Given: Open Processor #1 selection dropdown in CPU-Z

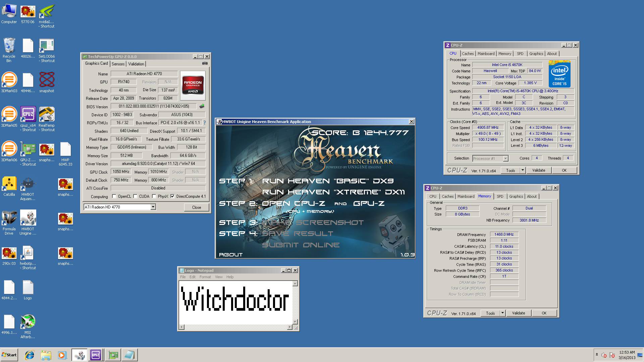Looking at the screenshot, I should (505, 159).
